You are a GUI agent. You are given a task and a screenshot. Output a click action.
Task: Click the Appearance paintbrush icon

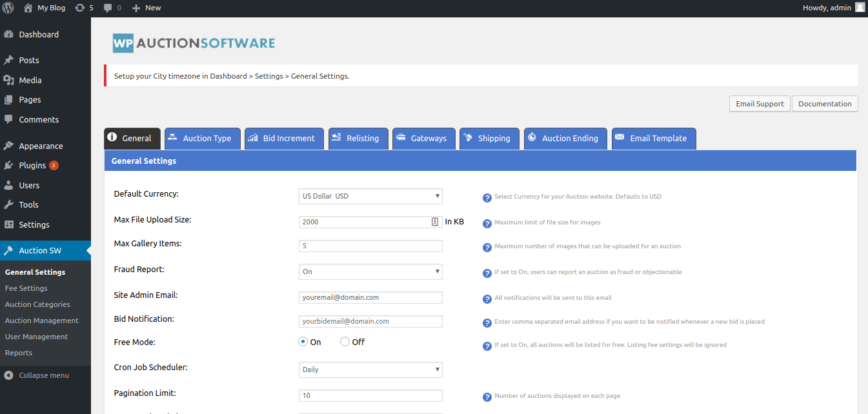point(8,146)
